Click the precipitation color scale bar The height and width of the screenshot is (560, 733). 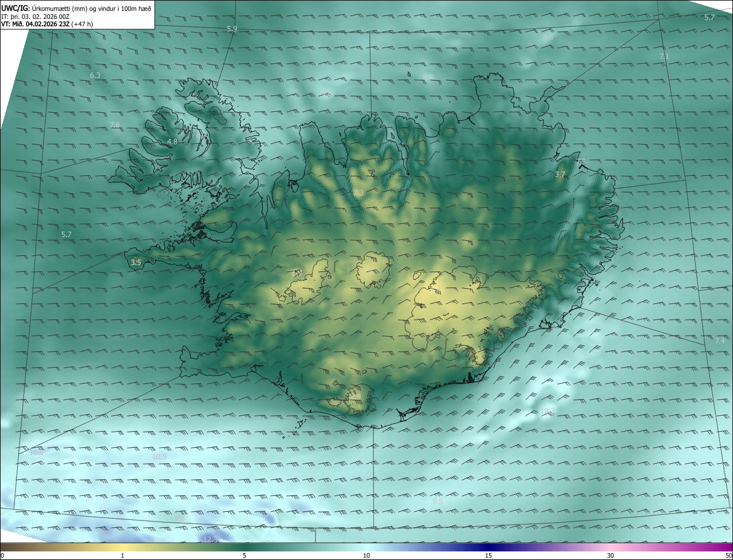pos(366,547)
